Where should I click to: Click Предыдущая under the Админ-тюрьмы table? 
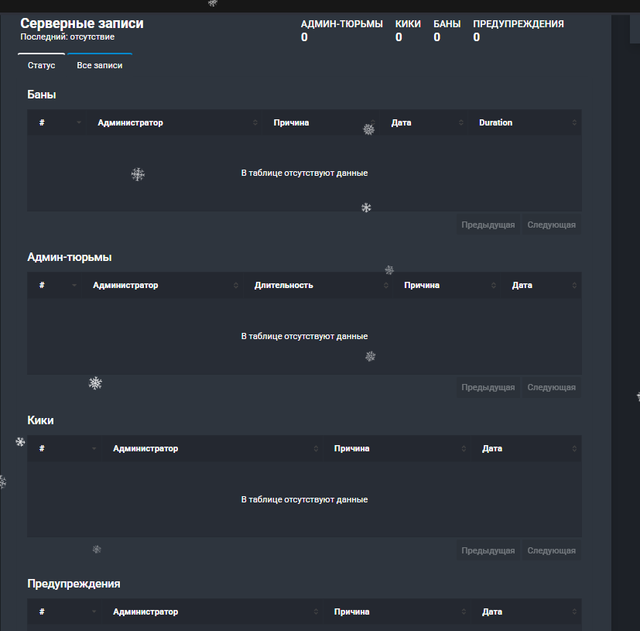pos(488,387)
